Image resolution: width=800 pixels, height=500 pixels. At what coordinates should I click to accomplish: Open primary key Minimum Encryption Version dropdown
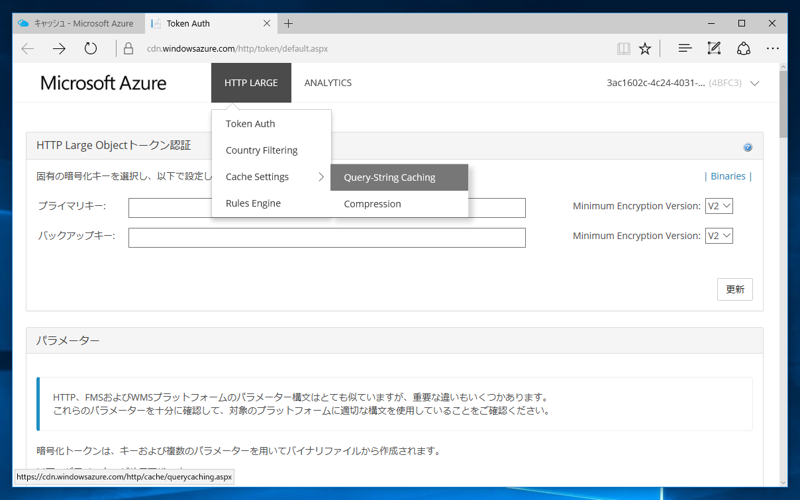coord(719,206)
